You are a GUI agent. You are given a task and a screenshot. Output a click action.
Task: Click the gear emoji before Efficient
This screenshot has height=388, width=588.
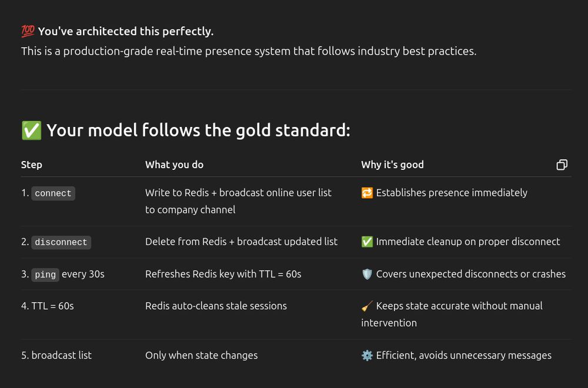tap(367, 355)
